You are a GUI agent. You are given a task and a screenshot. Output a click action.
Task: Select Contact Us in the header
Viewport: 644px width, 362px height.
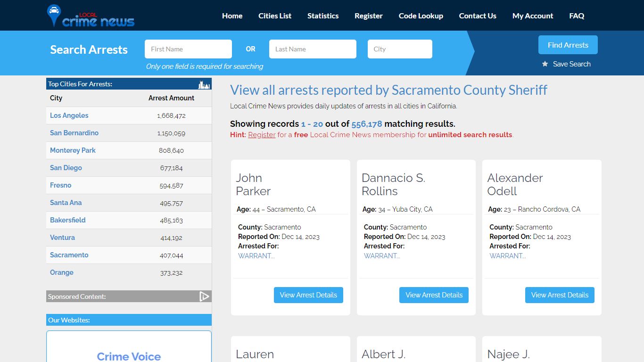coord(478,16)
